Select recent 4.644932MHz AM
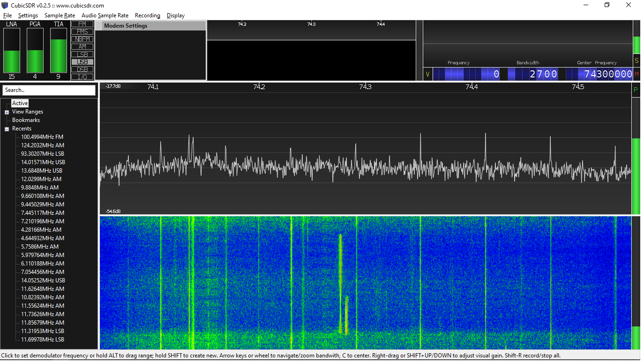The image size is (644, 364). [43, 238]
